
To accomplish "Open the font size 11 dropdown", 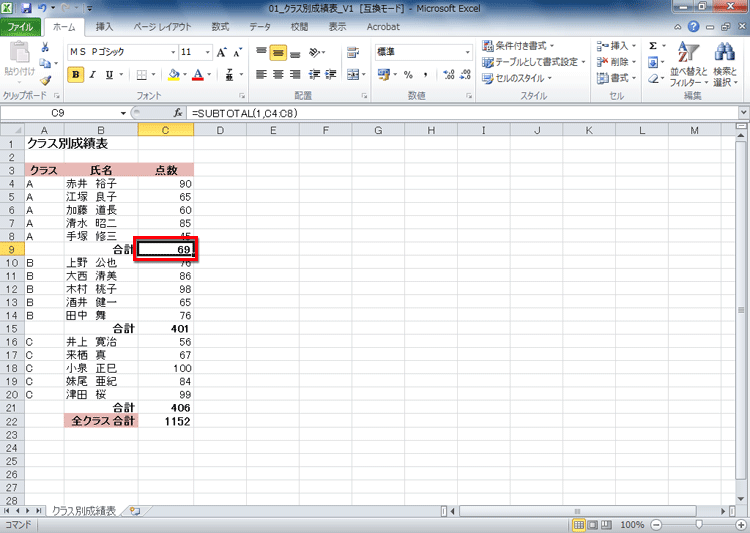I will (x=208, y=52).
